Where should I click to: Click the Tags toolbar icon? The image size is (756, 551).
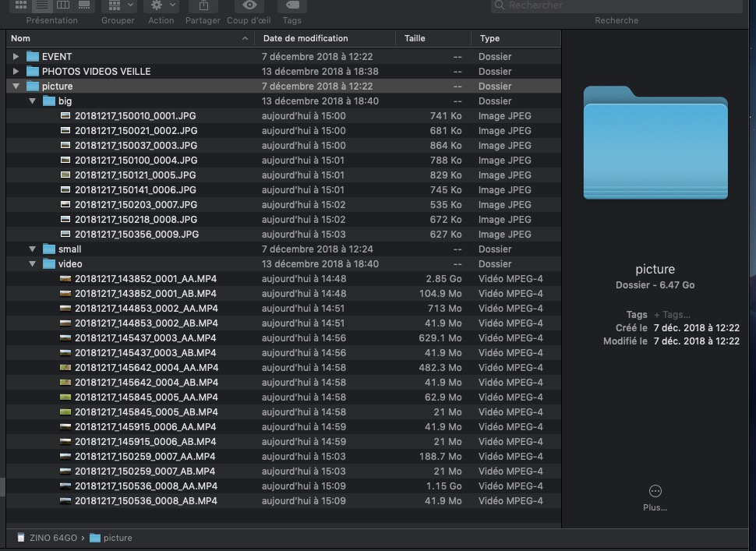pos(292,5)
